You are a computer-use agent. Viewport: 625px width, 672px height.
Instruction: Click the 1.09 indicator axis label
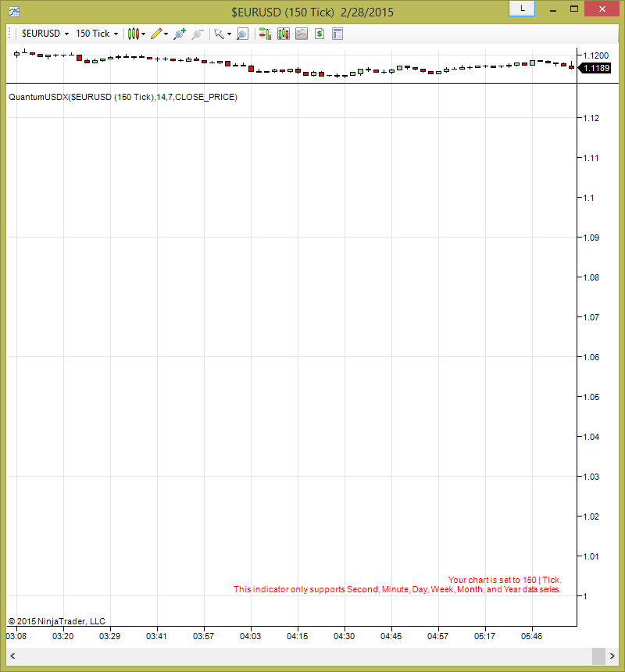591,238
